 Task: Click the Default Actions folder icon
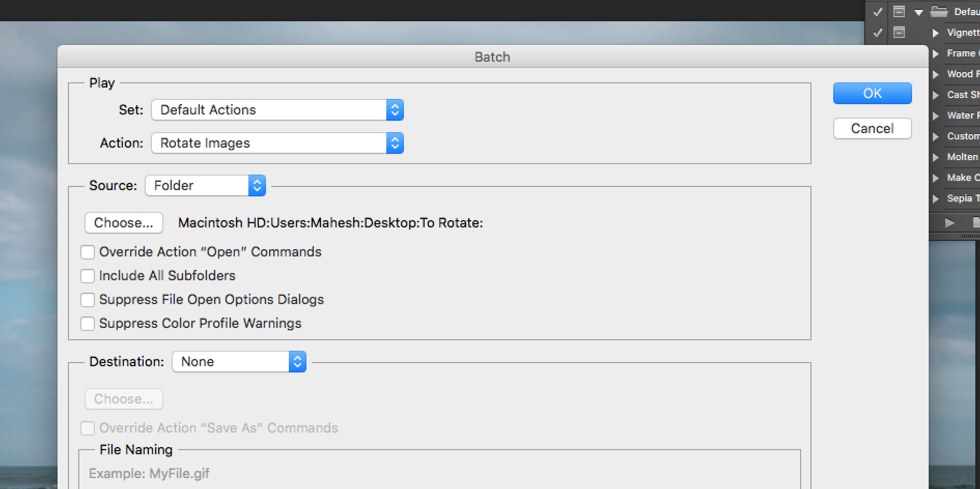coord(939,11)
